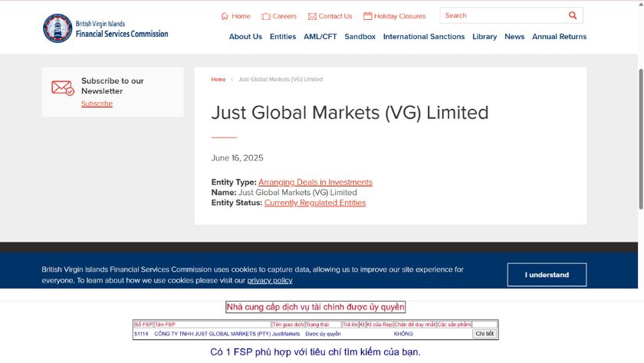Accept cookies with I understand button
Image resolution: width=644 pixels, height=363 pixels.
(x=547, y=275)
